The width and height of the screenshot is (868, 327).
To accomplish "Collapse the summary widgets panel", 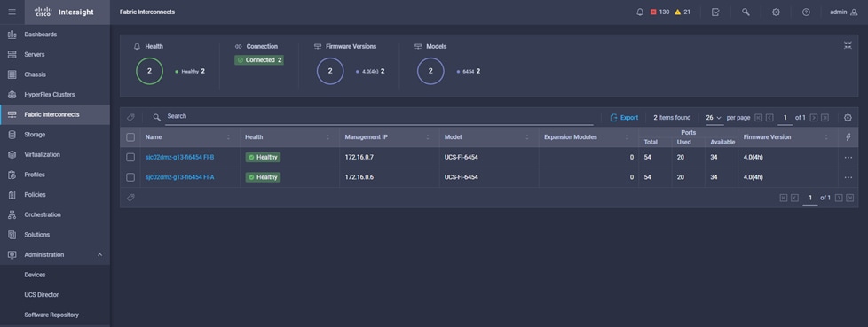I will (848, 45).
